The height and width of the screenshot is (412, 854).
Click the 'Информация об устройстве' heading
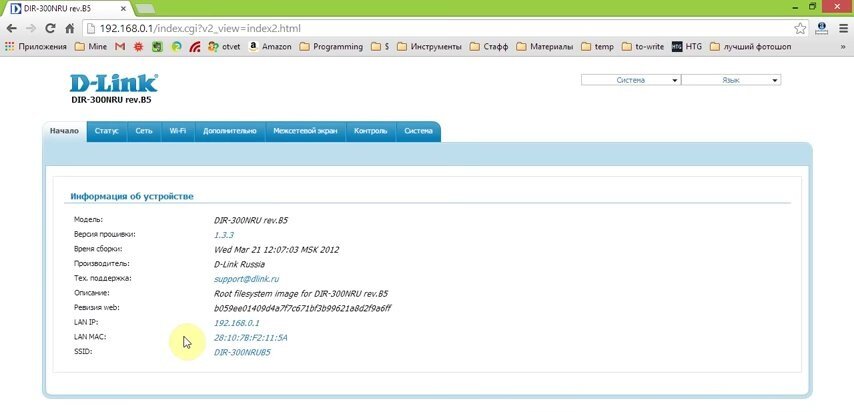[132, 196]
